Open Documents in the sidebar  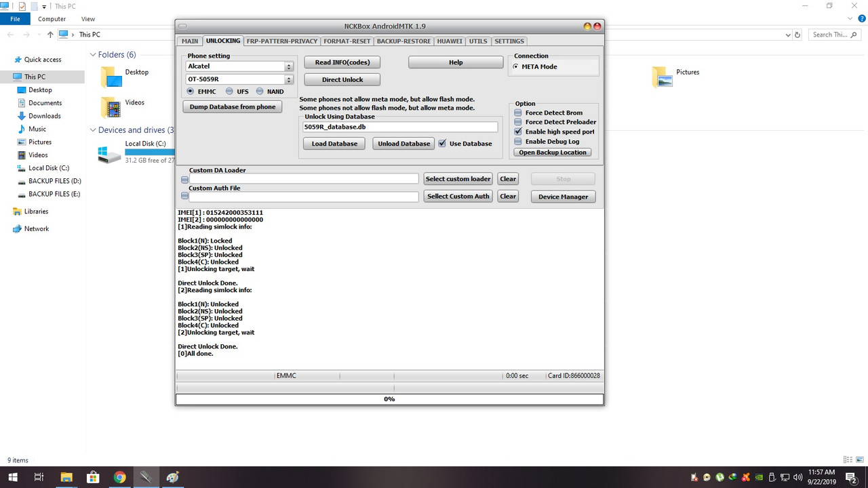pyautogui.click(x=45, y=103)
